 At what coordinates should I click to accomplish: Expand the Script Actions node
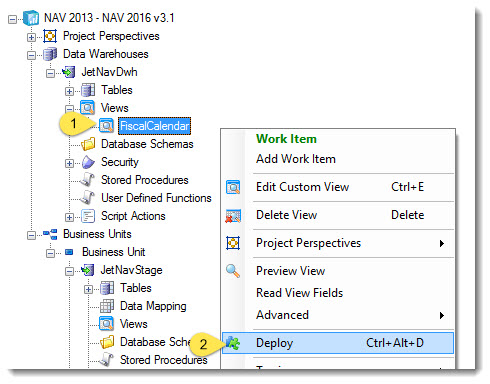tap(69, 217)
